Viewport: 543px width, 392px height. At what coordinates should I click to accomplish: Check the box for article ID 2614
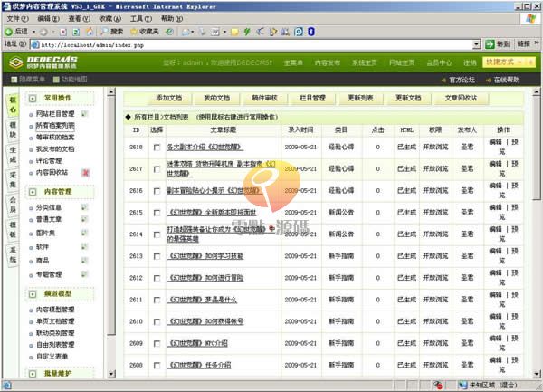point(157,234)
